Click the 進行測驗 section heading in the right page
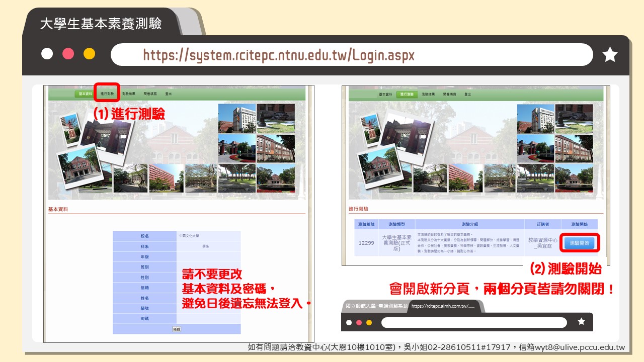This screenshot has height=362, width=644. click(358, 209)
